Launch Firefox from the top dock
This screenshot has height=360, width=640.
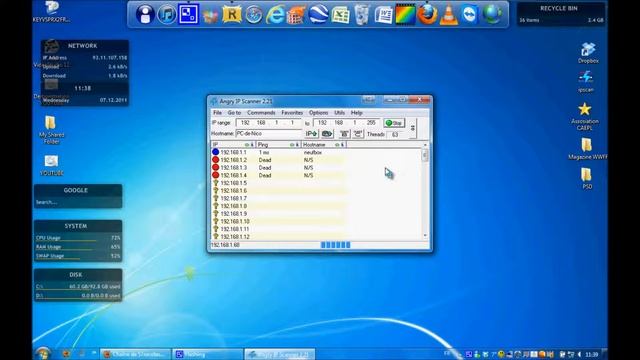pyautogui.click(x=427, y=15)
